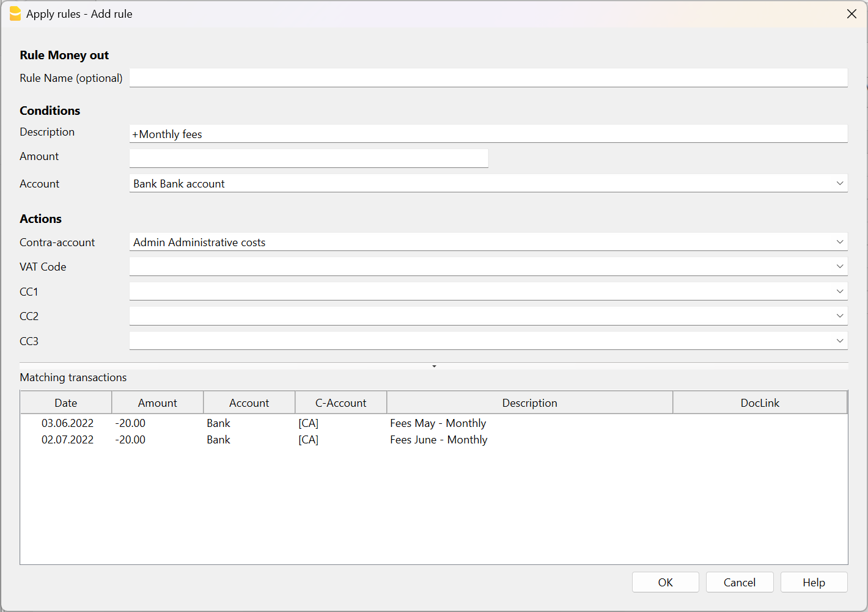This screenshot has height=612, width=868.
Task: Expand the CC3 dropdown list
Action: (839, 341)
